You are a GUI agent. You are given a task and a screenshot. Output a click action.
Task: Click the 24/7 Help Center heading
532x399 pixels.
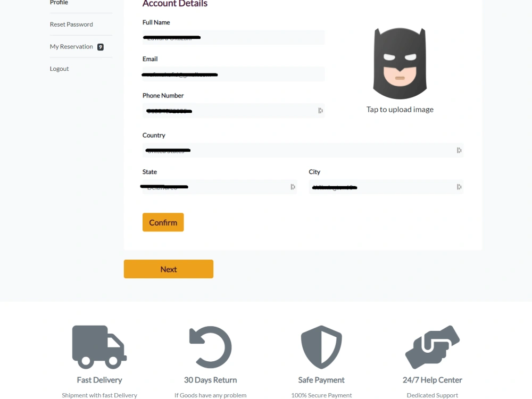click(x=432, y=380)
